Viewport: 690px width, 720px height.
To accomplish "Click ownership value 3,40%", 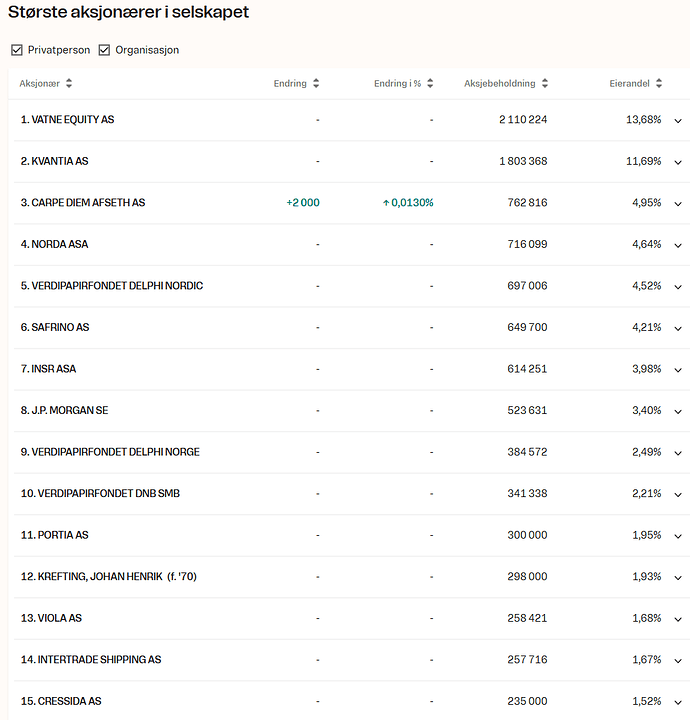I will pos(647,411).
